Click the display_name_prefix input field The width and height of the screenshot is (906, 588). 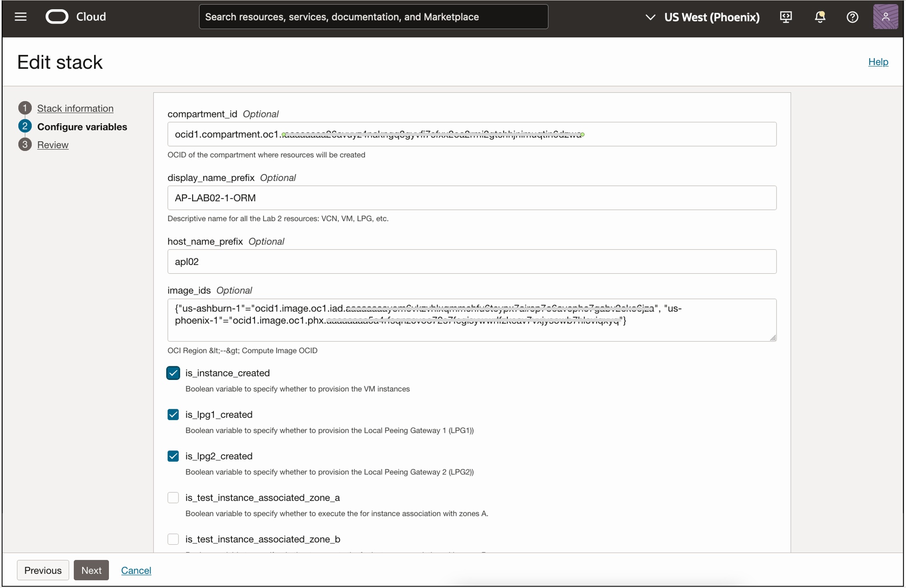point(472,198)
